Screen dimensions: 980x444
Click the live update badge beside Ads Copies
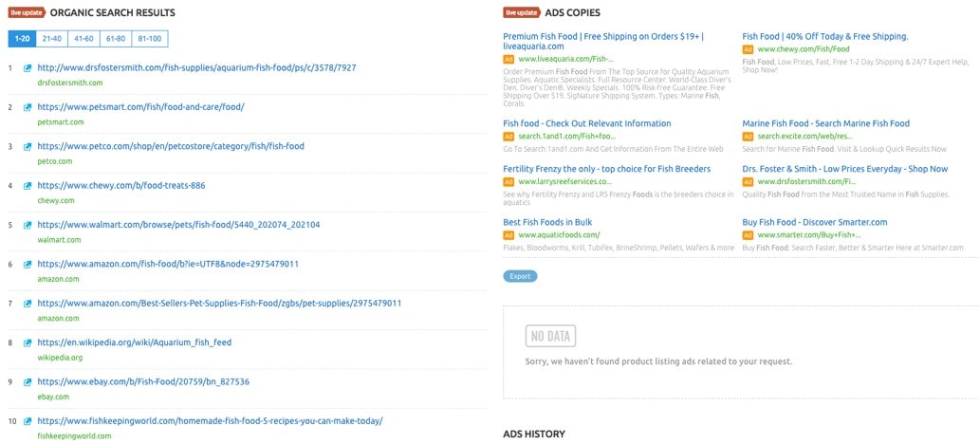[521, 12]
